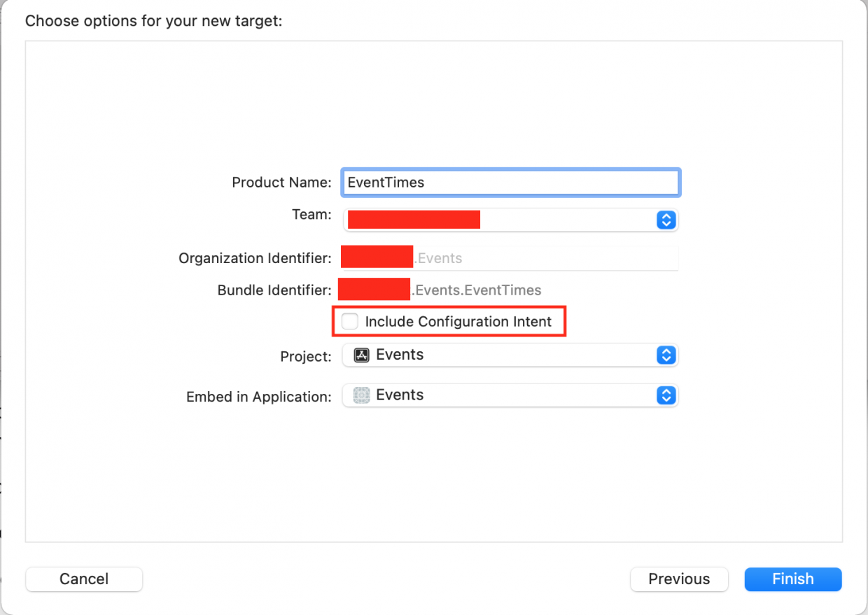Click the Organization Identifier field
Screen dimensions: 868x615
(546, 258)
